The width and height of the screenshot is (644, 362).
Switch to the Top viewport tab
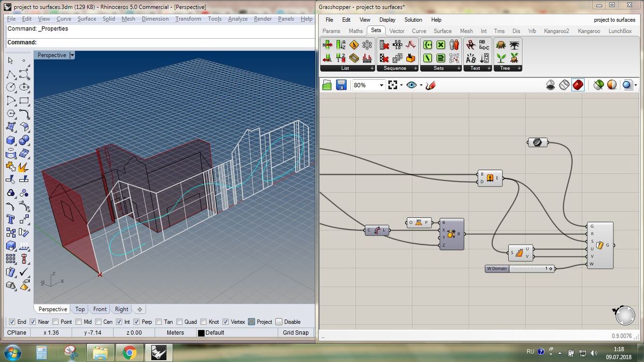(80, 309)
